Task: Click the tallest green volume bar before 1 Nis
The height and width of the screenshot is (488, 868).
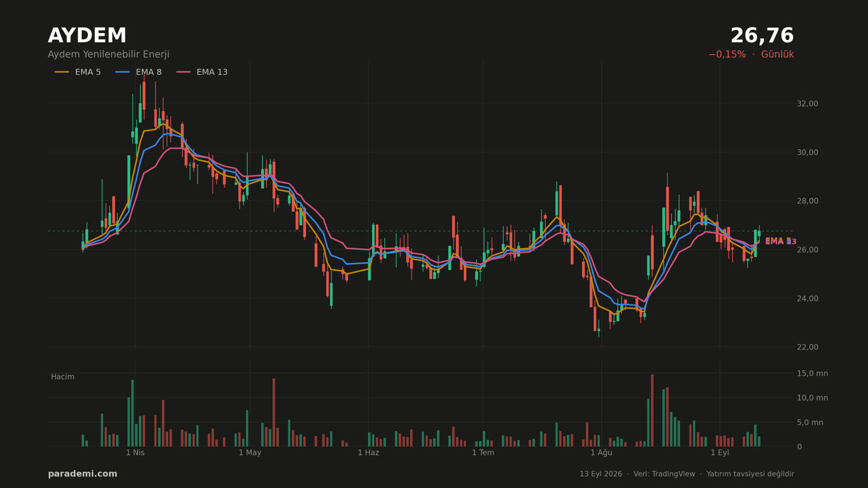Action: (132, 413)
